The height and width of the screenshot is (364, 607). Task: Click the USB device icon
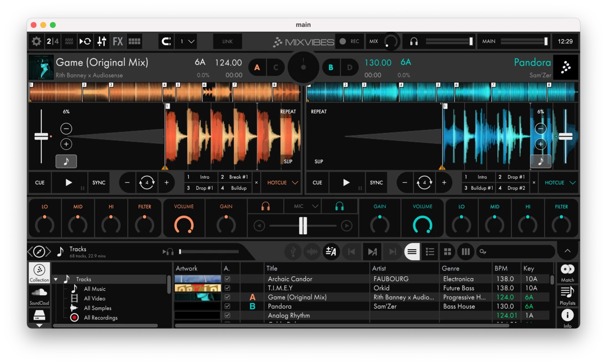pyautogui.click(x=293, y=252)
